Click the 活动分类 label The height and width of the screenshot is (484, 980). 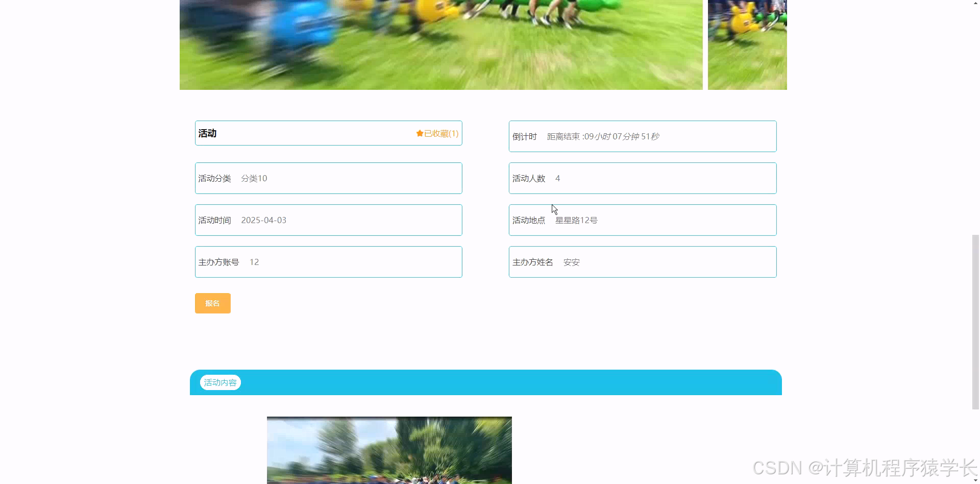(214, 178)
